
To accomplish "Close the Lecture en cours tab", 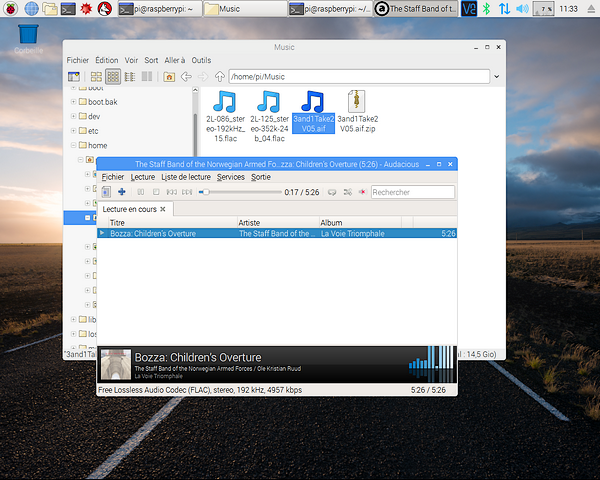I will click(163, 209).
